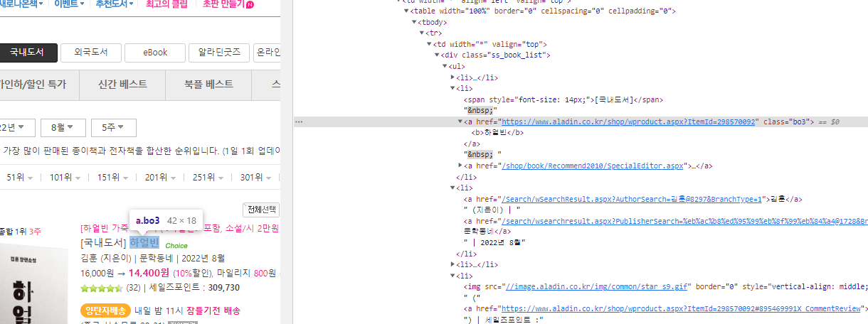868x324 pixels.
Task: Collapse the li containing the AuthorSearch link
Action: point(452,188)
